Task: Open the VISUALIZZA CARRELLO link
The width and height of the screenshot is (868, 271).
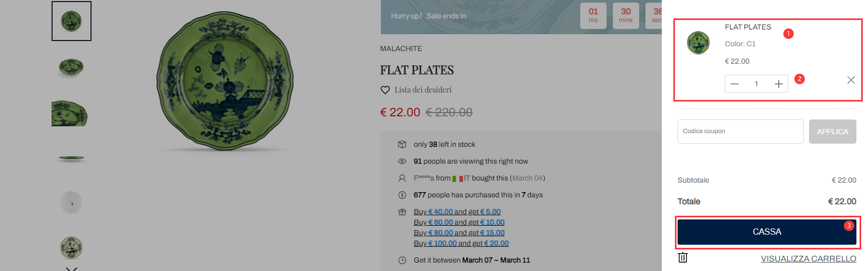Action: (808, 259)
